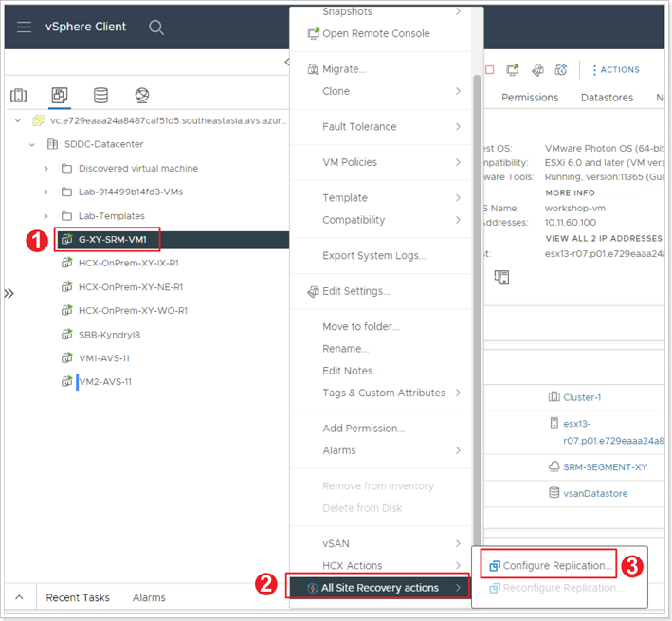Open the hamburger navigation menu

click(x=24, y=27)
